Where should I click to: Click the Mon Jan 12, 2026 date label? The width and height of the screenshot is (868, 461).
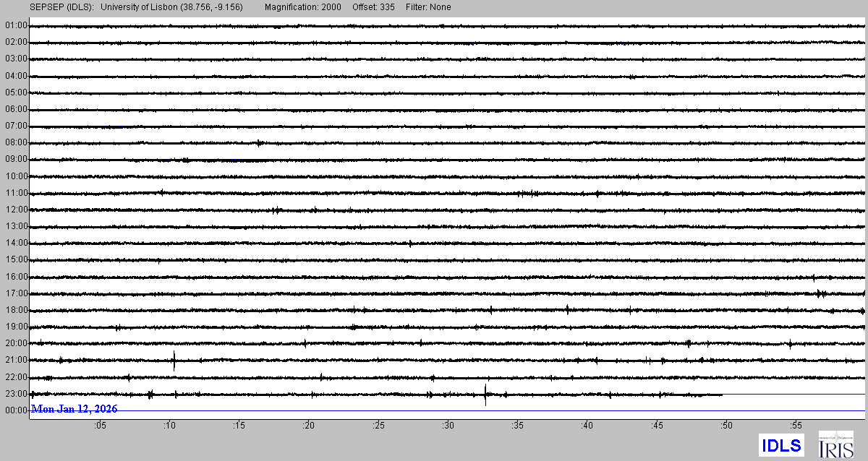point(75,409)
